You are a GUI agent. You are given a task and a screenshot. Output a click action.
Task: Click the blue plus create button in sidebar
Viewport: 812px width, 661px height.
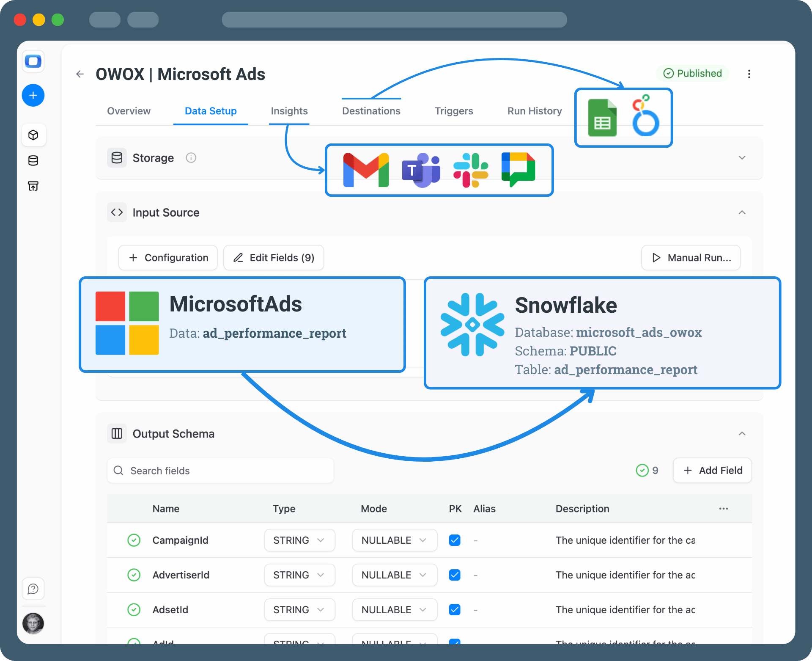33,95
